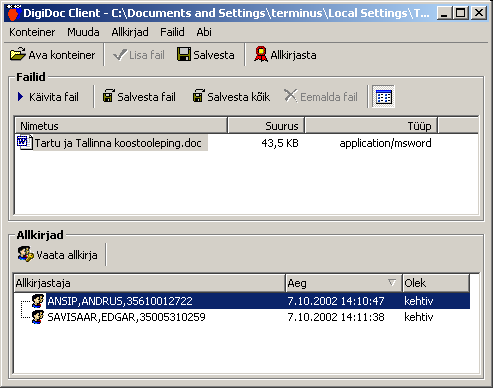The height and width of the screenshot is (388, 493).
Task: Click time 7.10.2002 14:10:47
Action: (x=336, y=301)
